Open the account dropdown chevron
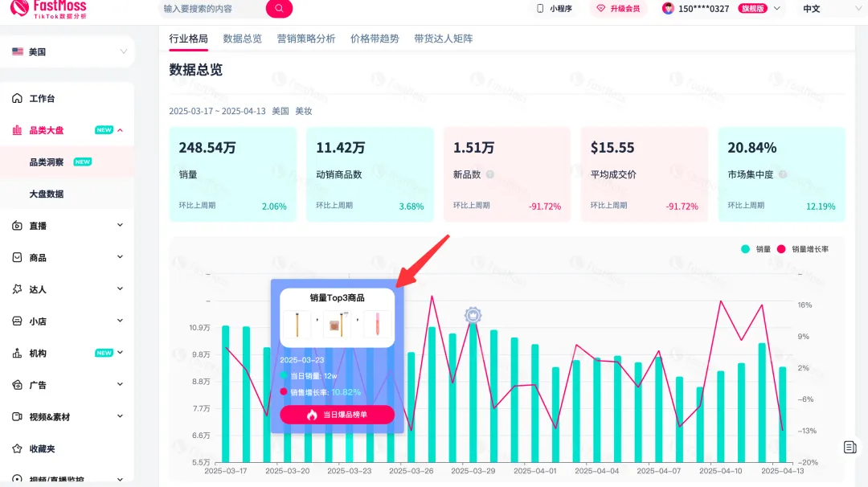The image size is (868, 487). pos(776,8)
